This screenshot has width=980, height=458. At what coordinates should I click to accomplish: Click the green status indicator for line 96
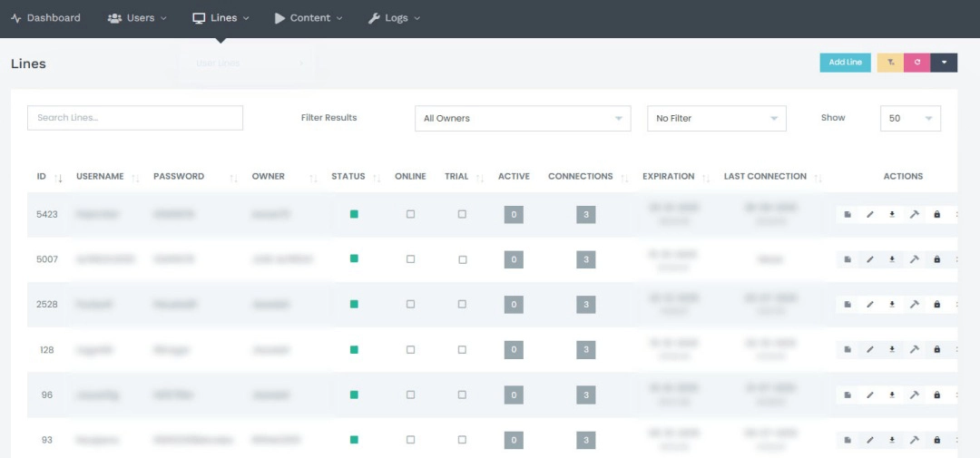[x=354, y=395]
